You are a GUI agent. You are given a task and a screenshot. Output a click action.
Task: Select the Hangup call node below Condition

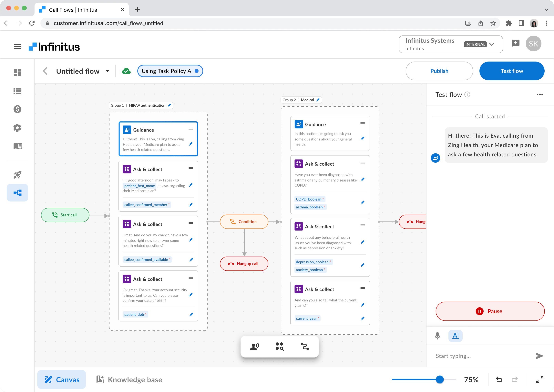point(244,264)
